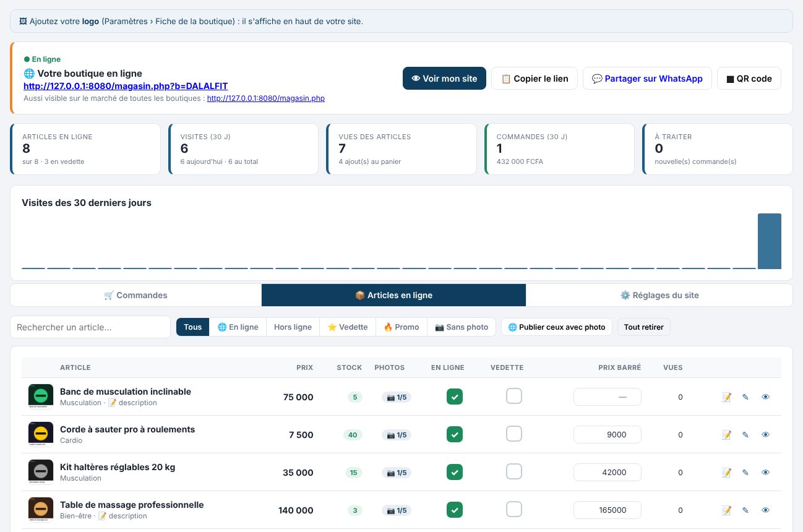Uncheck En ligne for Corde à sauter pro
The height and width of the screenshot is (532, 803).
click(x=455, y=434)
